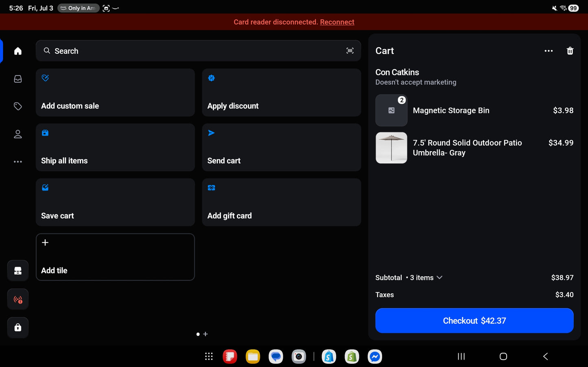Viewport: 588px width, 367px height.
Task: Launch the Messenger app in taskbar
Action: [x=375, y=356]
